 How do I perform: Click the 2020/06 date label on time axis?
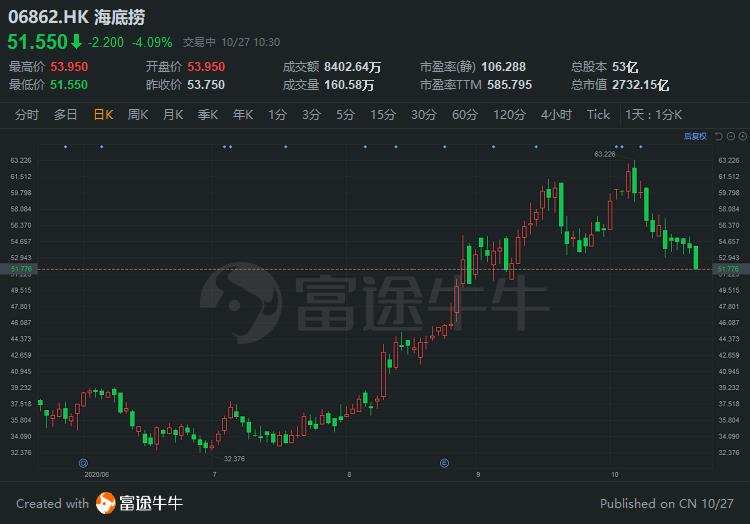click(x=97, y=475)
